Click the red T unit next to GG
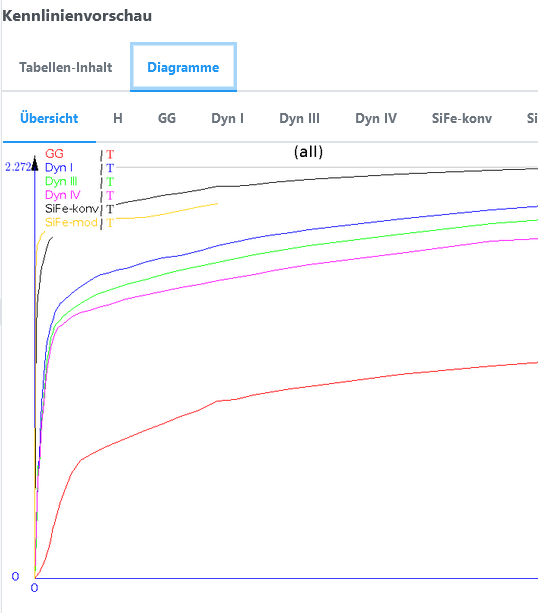 point(110,154)
